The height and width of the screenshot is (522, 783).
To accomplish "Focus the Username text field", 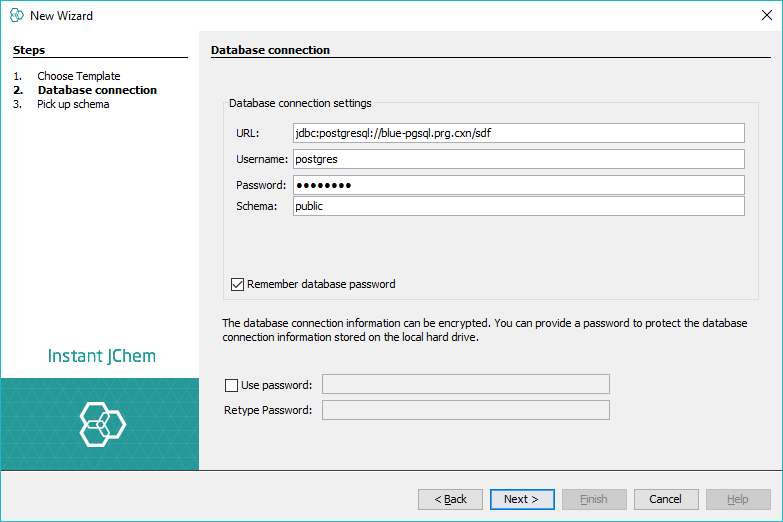I will click(x=518, y=159).
